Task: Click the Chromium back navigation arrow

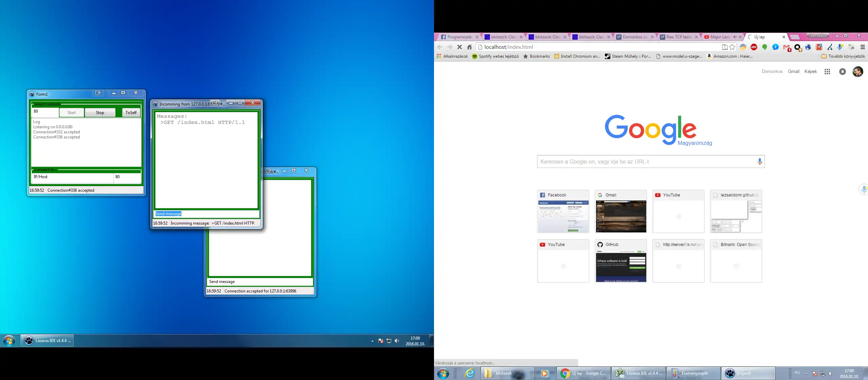Action: click(439, 46)
